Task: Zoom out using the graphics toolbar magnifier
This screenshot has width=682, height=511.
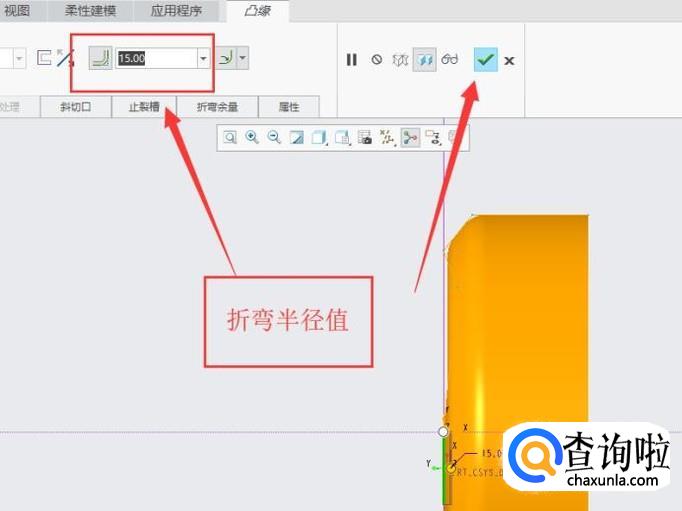Action: click(273, 137)
